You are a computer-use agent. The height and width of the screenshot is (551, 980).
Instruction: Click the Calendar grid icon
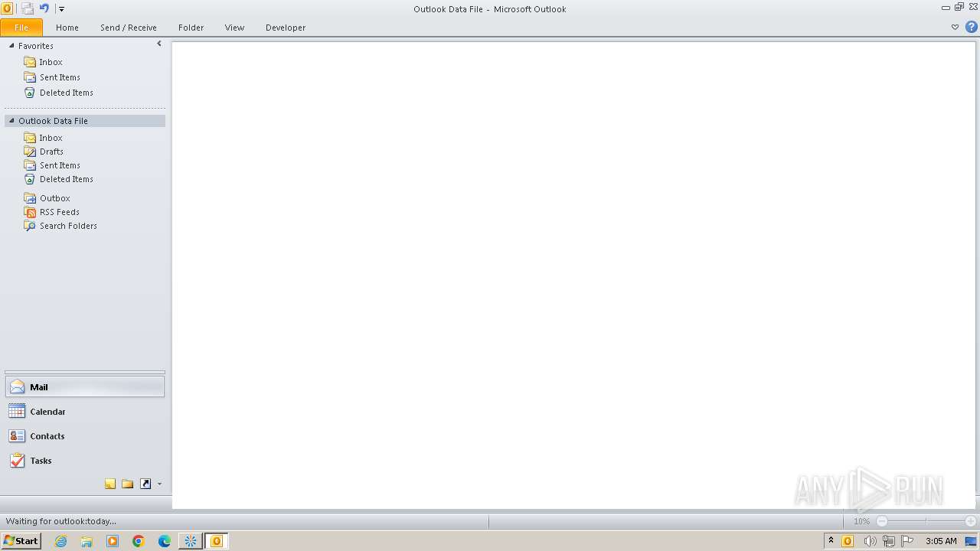(x=17, y=412)
